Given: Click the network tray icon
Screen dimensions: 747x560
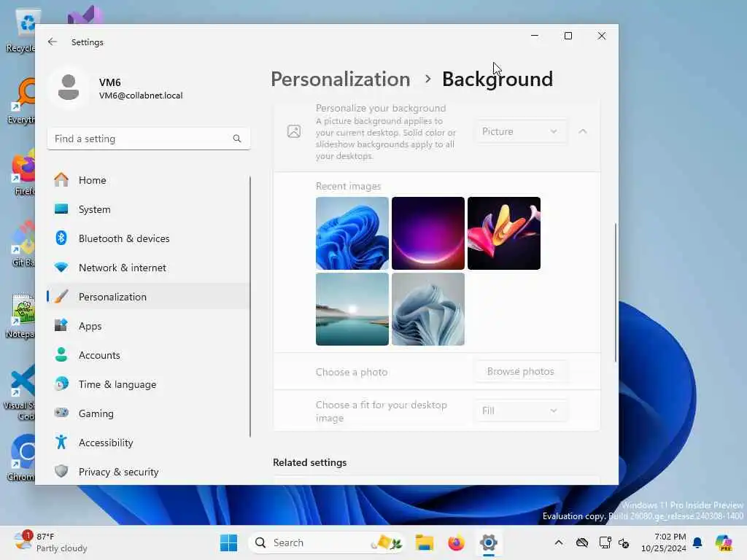Looking at the screenshot, I should point(605,542).
